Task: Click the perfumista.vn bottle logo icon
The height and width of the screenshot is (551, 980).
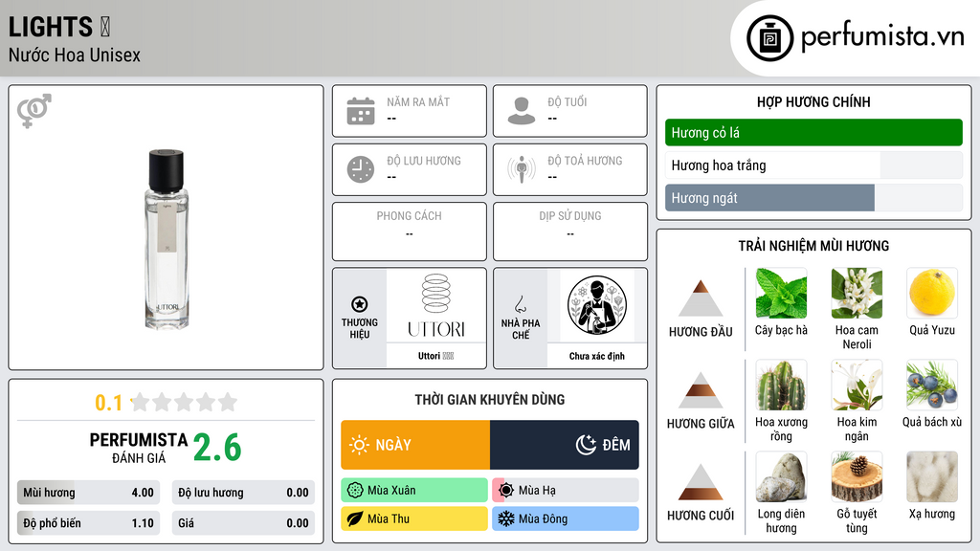Action: pos(770,38)
